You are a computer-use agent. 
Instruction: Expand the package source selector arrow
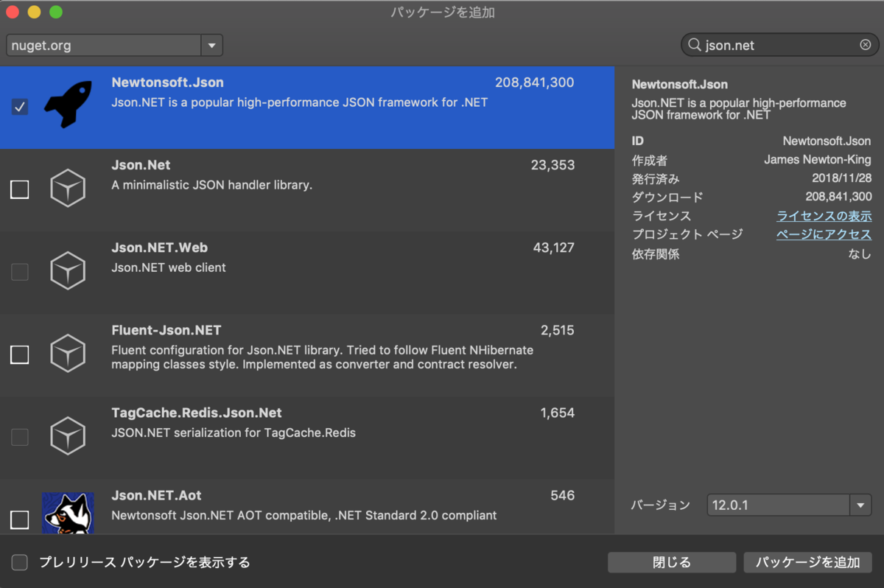[211, 44]
